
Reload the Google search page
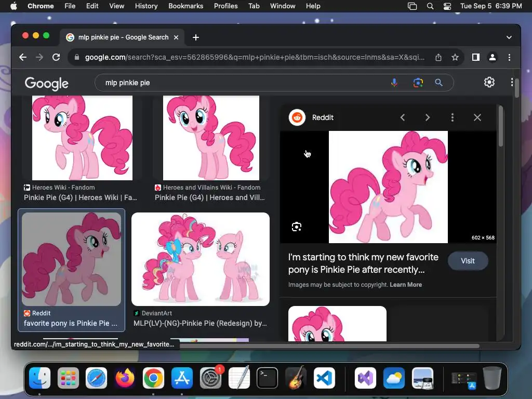pos(56,57)
